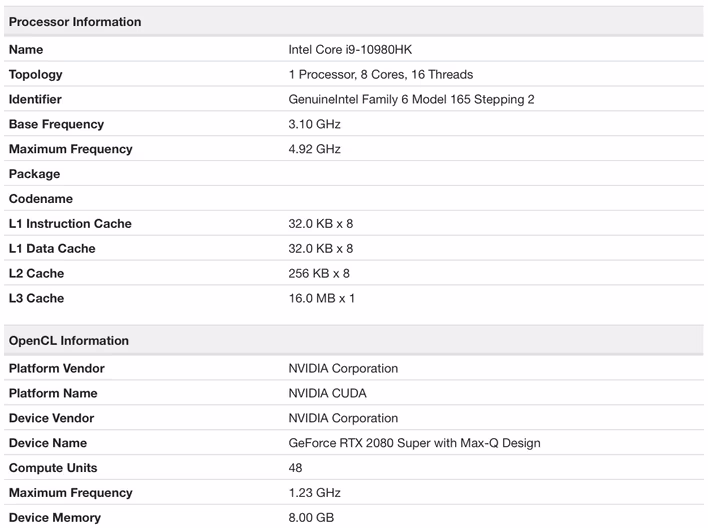Select the Device Vendor value NVIDIA Corporation
The height and width of the screenshot is (528, 708).
(343, 418)
